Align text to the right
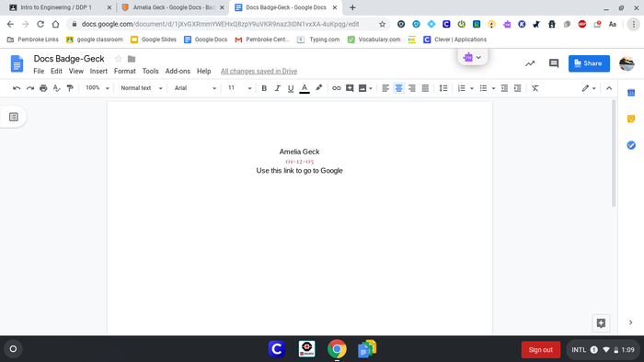The width and height of the screenshot is (644, 362). pyautogui.click(x=411, y=88)
